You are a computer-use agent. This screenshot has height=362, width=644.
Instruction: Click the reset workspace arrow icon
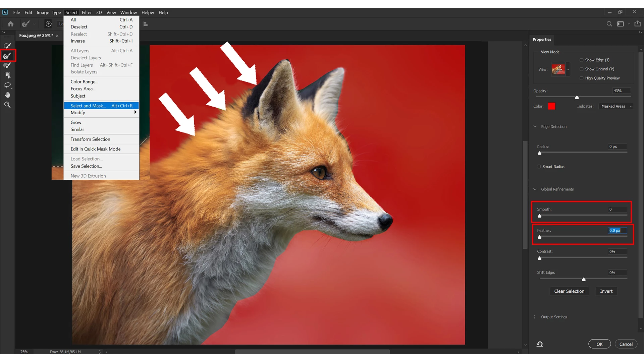540,344
